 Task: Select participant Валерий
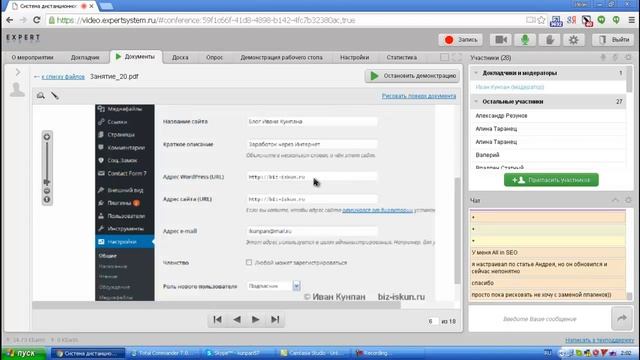click(x=487, y=155)
